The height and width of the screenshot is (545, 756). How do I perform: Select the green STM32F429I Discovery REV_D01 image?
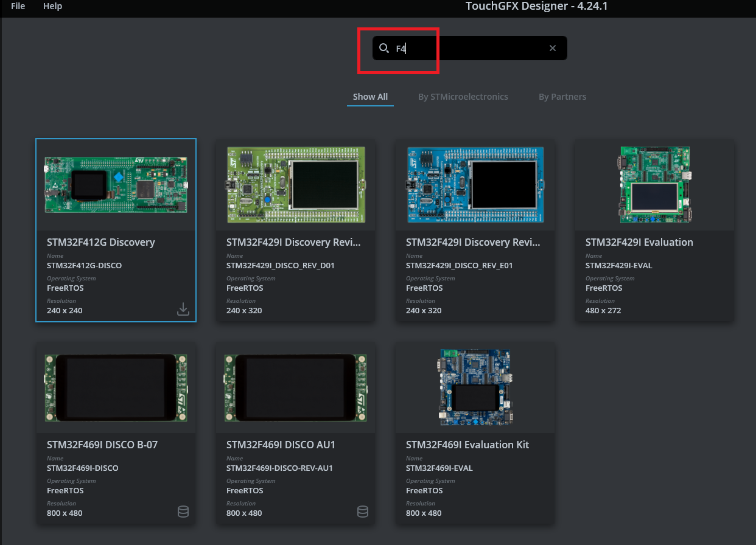pos(296,185)
